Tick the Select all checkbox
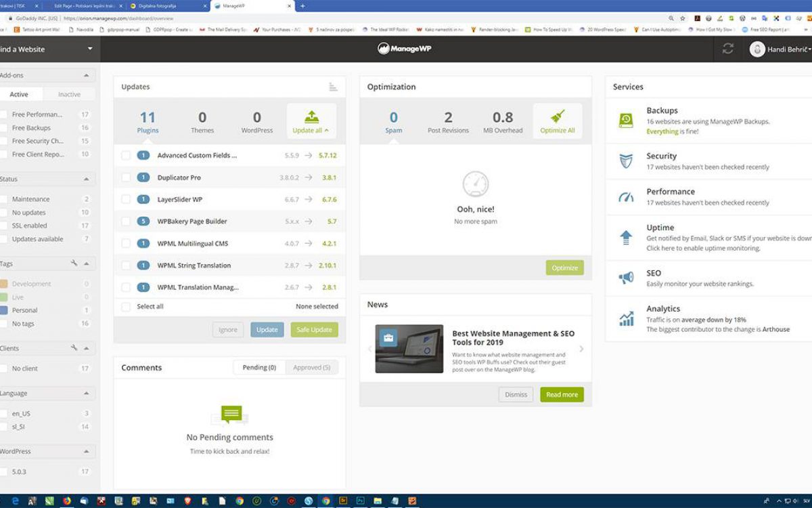Viewport: 812px width, 508px height. pos(126,307)
